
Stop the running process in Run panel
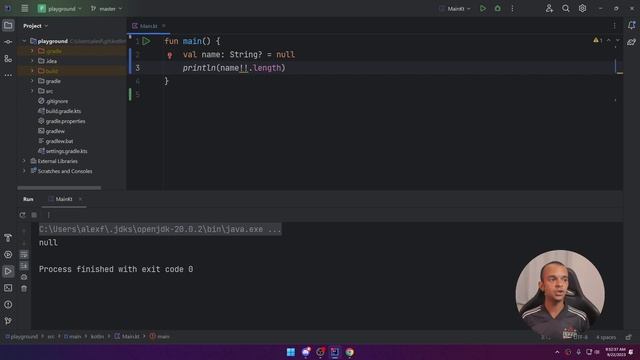tap(34, 215)
